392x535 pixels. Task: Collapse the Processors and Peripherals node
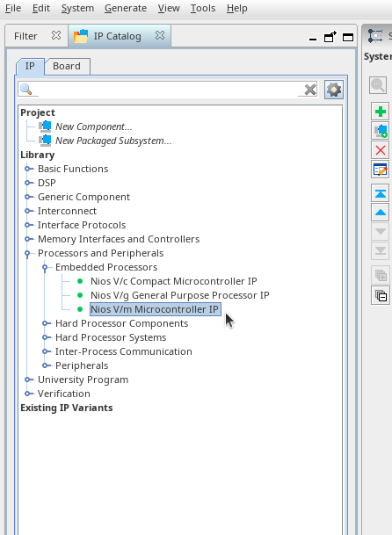[27, 254]
